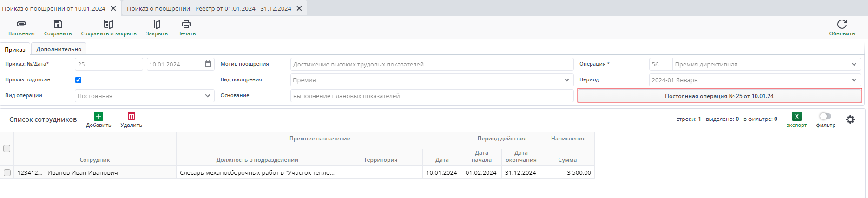Click the Обновить refresh icon
This screenshot has width=868, height=198.
842,24
